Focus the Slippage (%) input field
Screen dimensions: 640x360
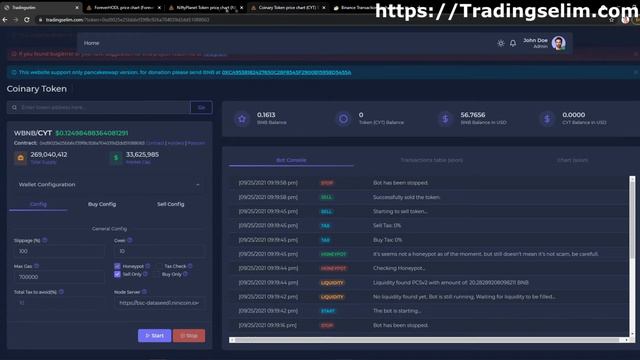point(59,251)
